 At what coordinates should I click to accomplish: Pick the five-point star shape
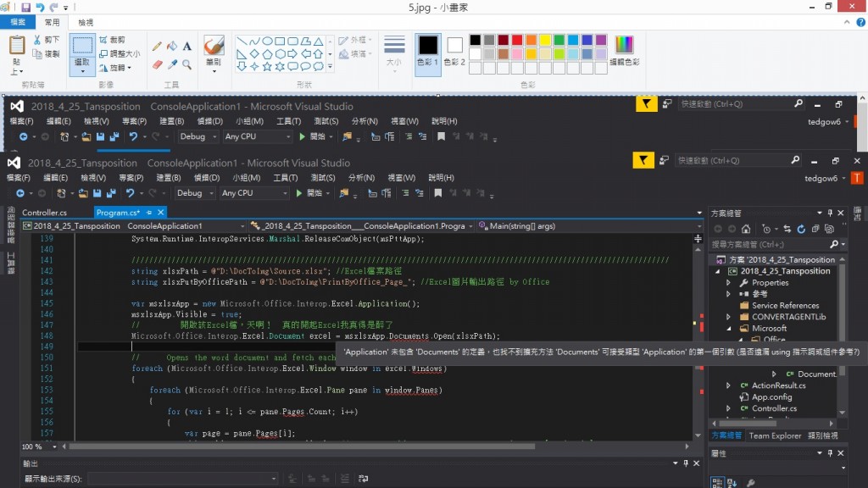pos(267,66)
